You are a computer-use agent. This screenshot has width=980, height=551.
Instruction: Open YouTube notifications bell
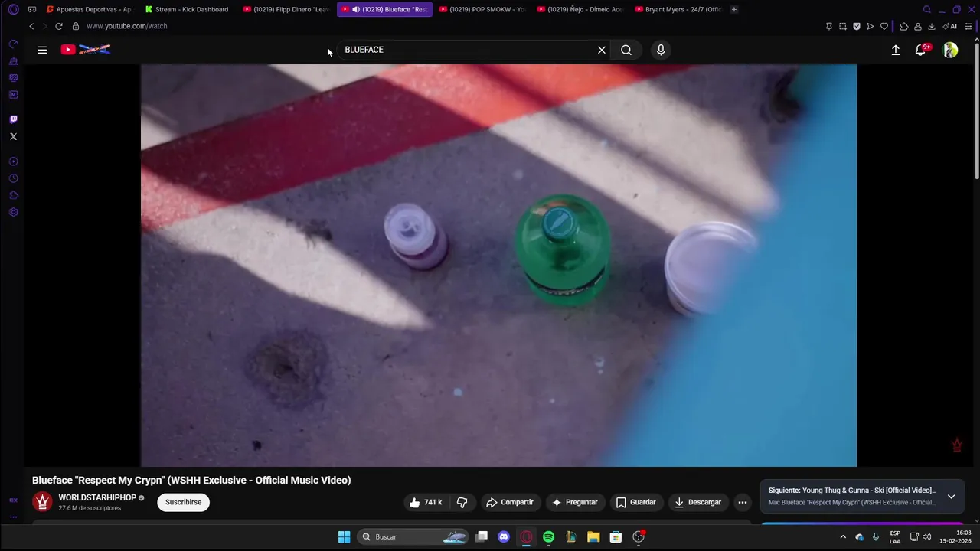[920, 50]
